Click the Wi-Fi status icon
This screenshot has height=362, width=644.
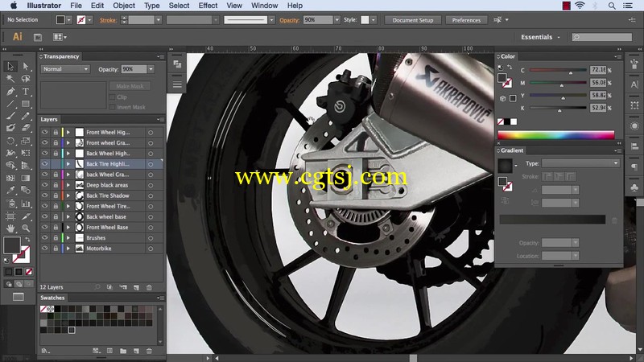(x=580, y=6)
